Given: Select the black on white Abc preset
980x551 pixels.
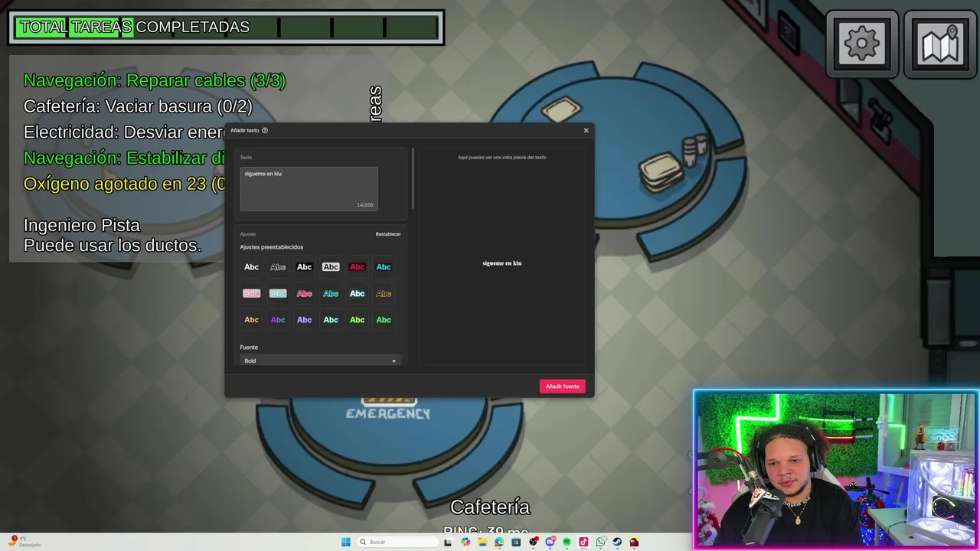Looking at the screenshot, I should pos(331,267).
